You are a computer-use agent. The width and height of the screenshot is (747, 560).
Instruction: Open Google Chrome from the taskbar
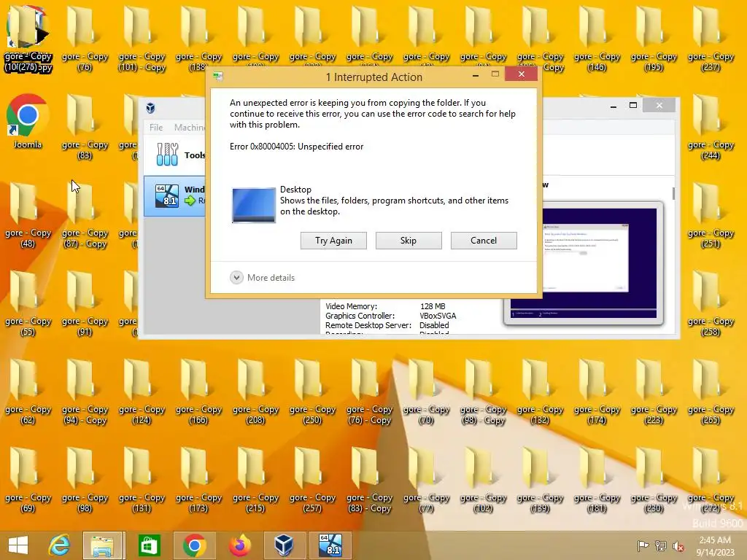tap(194, 545)
